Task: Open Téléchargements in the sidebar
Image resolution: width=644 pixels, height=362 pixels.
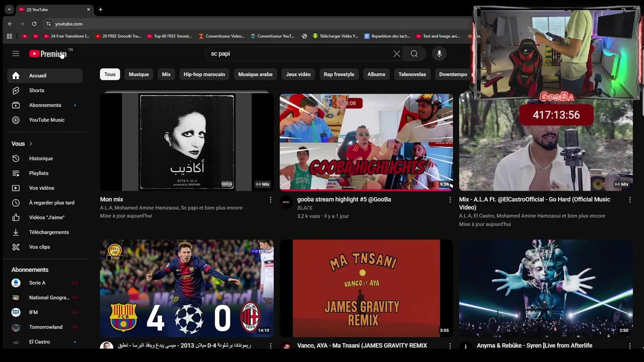Action: click(45, 232)
